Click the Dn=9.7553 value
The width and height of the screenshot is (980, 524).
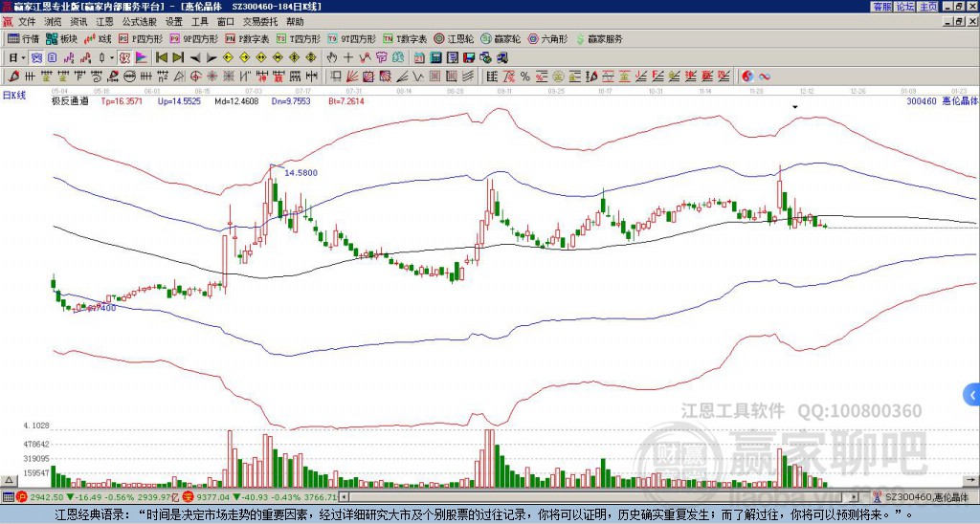point(291,101)
